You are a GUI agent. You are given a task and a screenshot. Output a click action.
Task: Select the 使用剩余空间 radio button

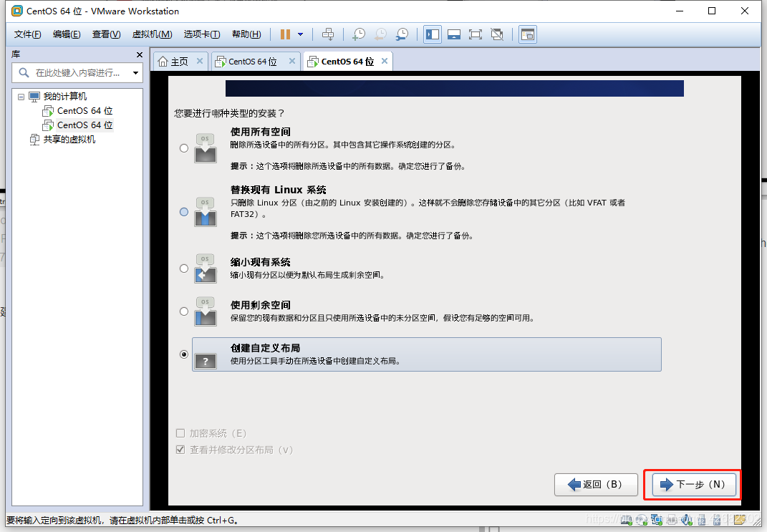184,311
